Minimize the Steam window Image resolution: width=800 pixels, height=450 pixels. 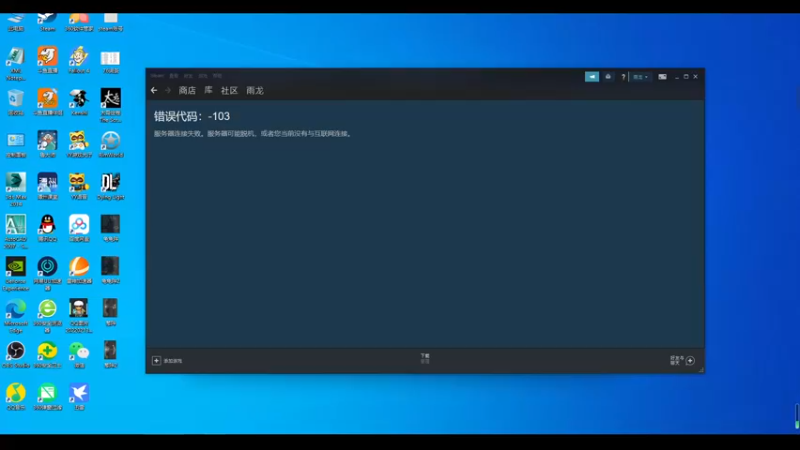677,77
